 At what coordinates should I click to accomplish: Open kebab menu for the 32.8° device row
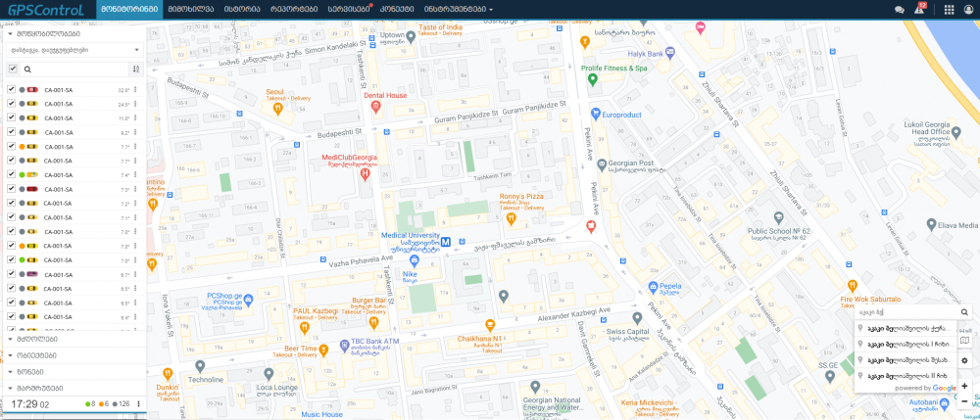135,90
